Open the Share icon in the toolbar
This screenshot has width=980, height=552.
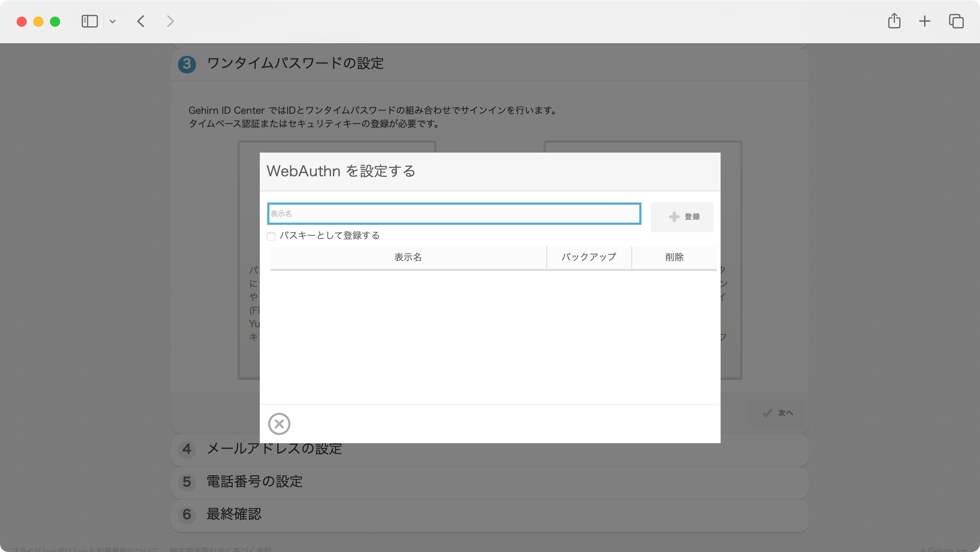894,21
